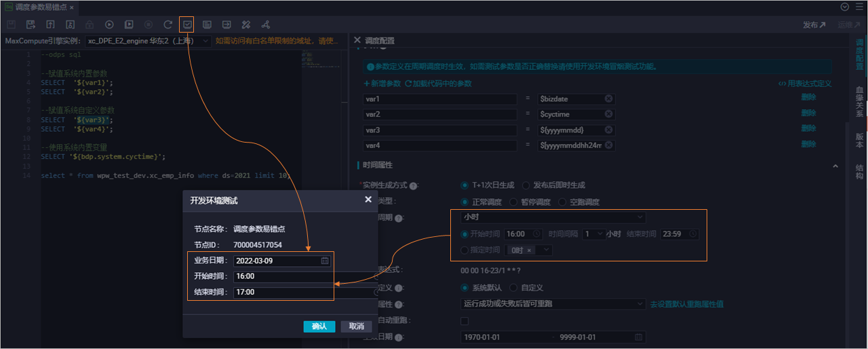Click the submit icon with up arrow

pyautogui.click(x=50, y=24)
